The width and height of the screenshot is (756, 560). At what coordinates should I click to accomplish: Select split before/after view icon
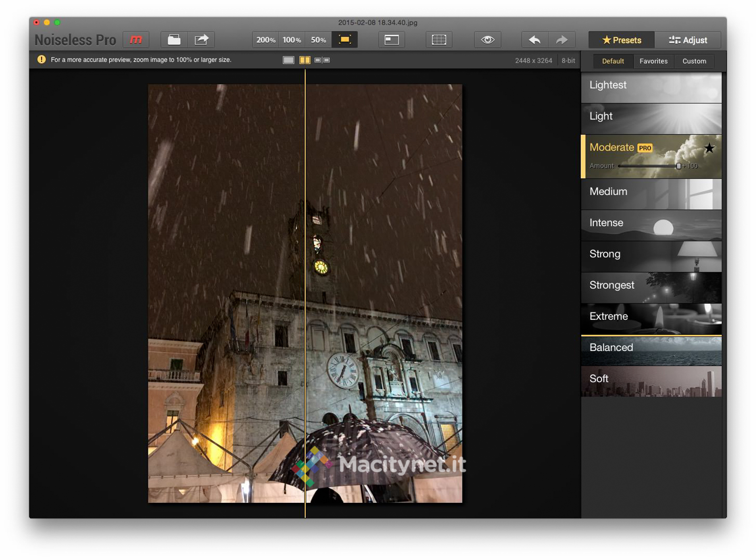pos(305,60)
